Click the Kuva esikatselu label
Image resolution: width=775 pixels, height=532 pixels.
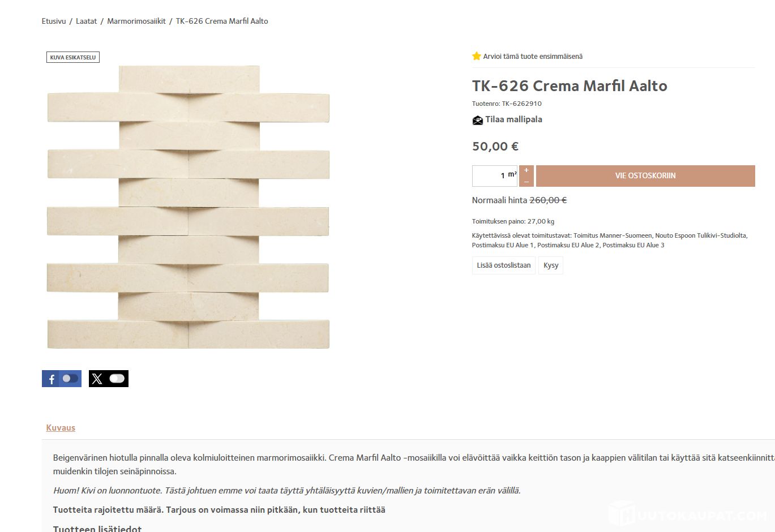tap(73, 57)
